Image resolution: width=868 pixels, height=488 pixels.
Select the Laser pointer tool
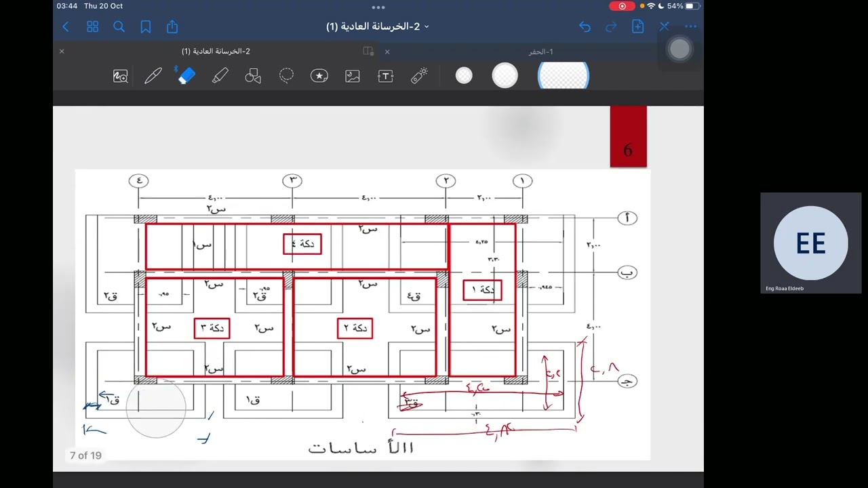419,76
